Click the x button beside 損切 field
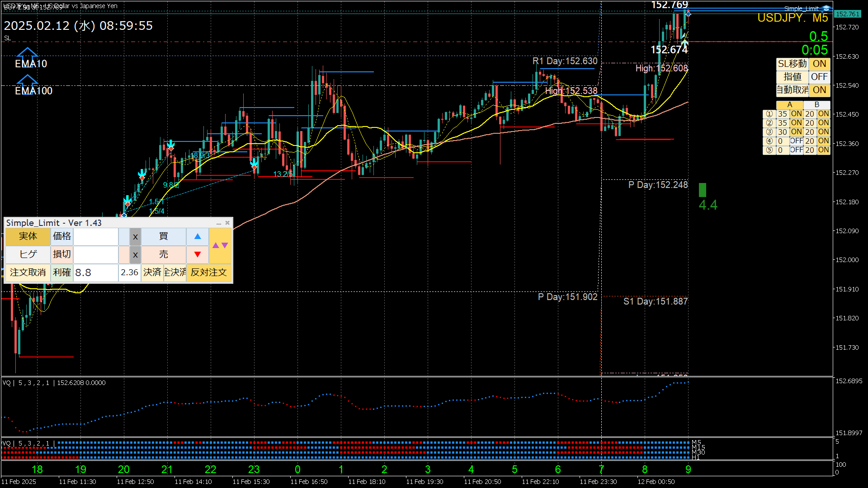Image resolution: width=868 pixels, height=488 pixels. pos(135,254)
